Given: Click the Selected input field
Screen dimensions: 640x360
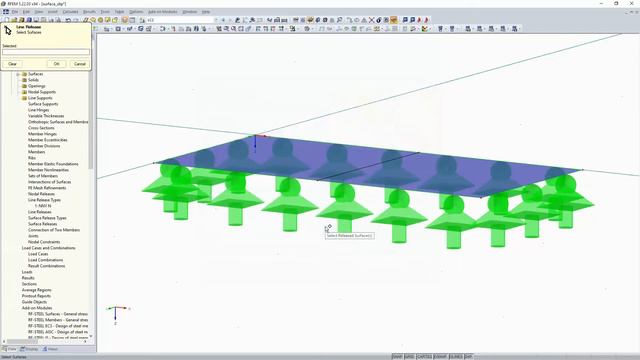Looking at the screenshot, I should pyautogui.click(x=46, y=52).
